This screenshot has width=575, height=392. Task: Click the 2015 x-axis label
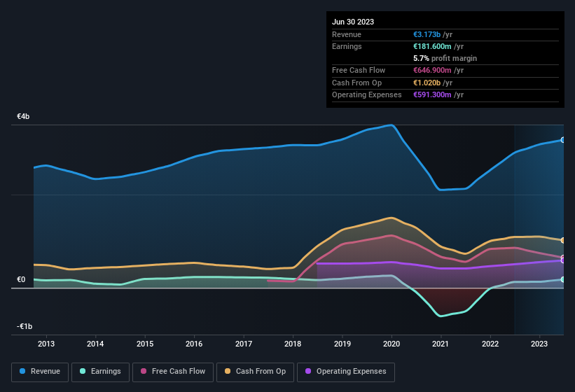tap(145, 344)
